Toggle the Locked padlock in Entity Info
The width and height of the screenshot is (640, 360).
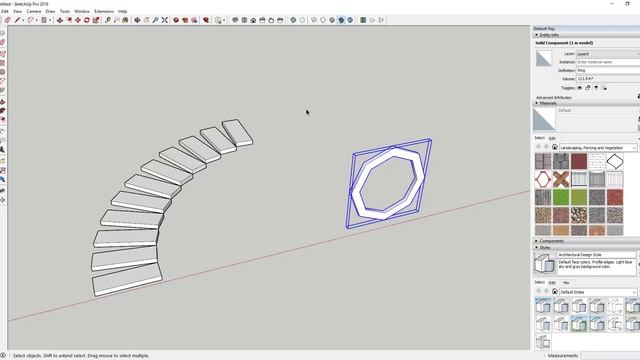[588, 88]
